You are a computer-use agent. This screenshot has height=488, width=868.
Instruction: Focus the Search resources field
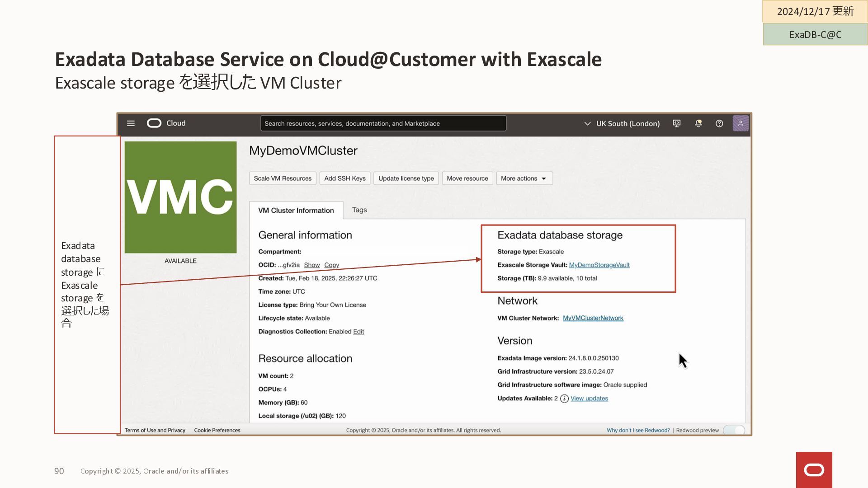point(383,123)
